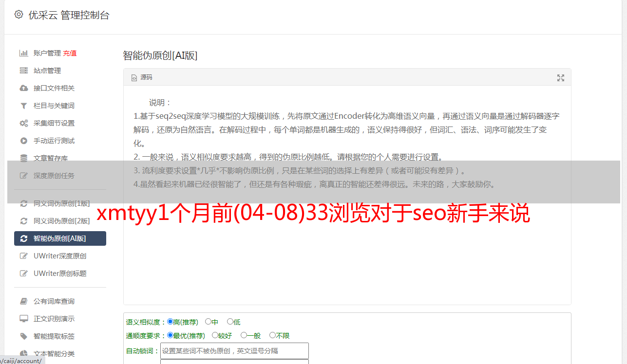Click the 自动锁词 input field
This screenshot has width=627, height=364.
[234, 351]
